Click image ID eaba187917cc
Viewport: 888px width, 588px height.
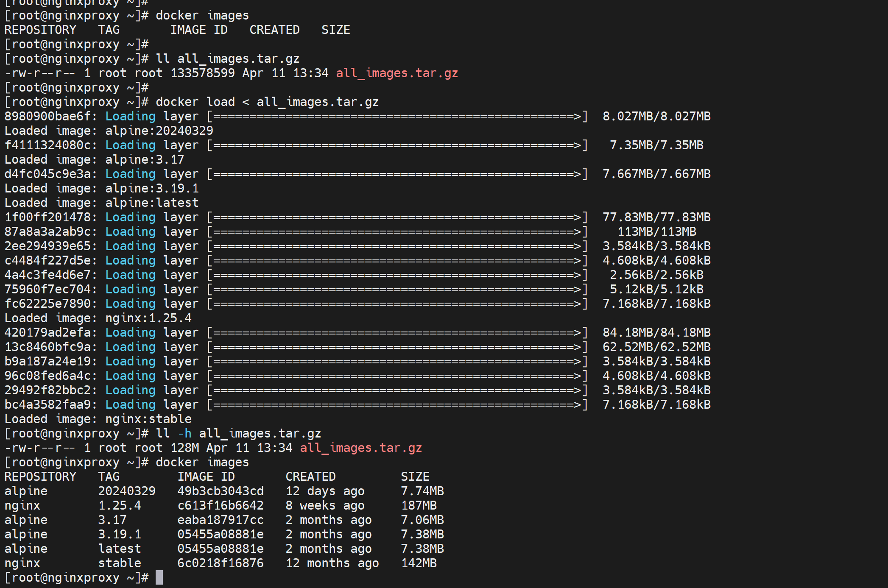[x=221, y=520]
